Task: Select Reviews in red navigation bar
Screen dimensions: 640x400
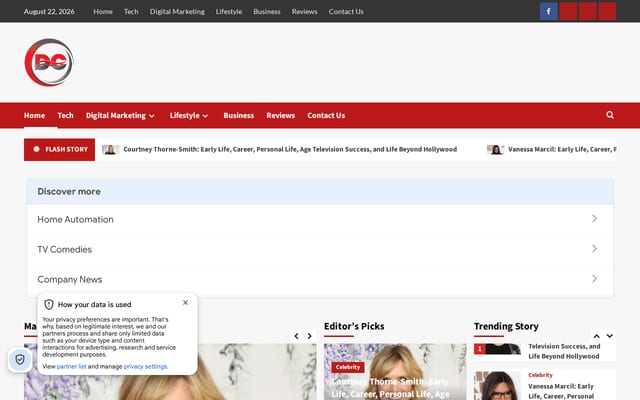Action: 281,116
